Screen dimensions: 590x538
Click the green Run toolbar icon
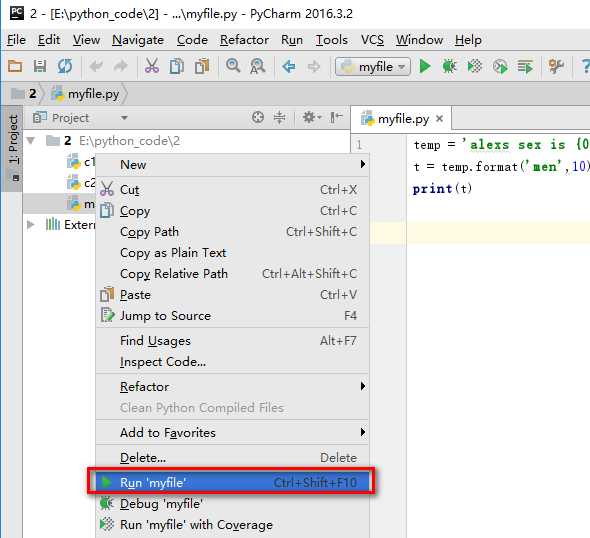click(425, 67)
